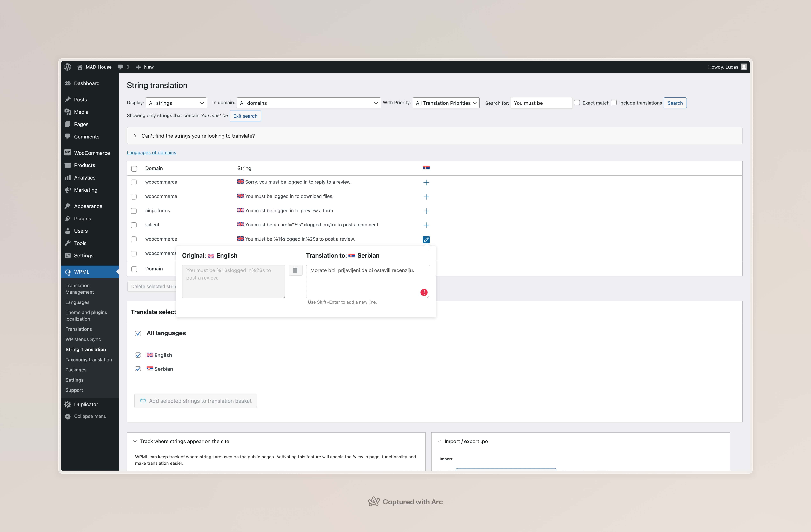811x532 pixels.
Task: Click the Search for text field
Action: tap(541, 103)
